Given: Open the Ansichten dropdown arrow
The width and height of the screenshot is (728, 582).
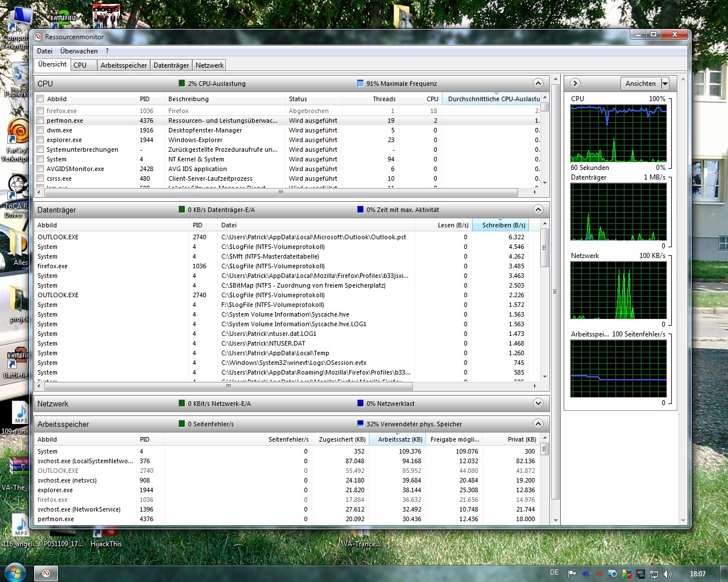Looking at the screenshot, I should point(664,84).
